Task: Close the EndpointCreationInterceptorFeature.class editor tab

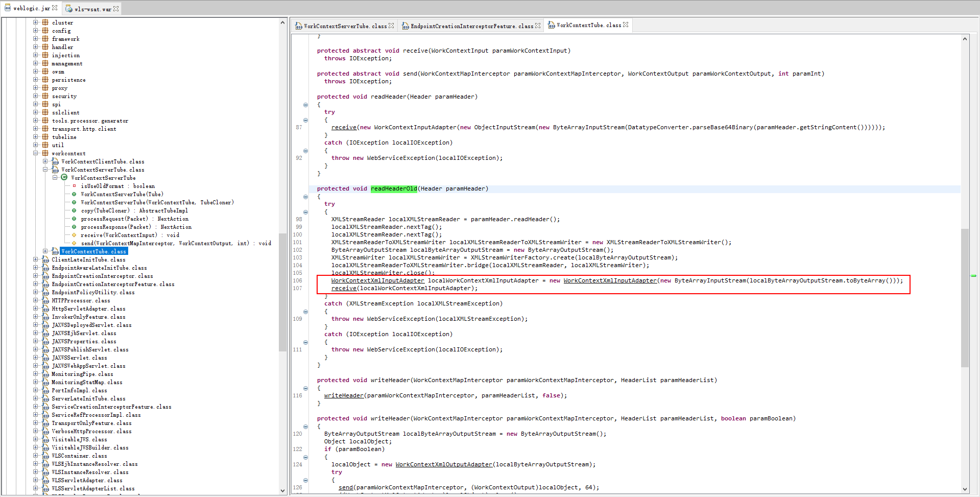Action: (538, 26)
